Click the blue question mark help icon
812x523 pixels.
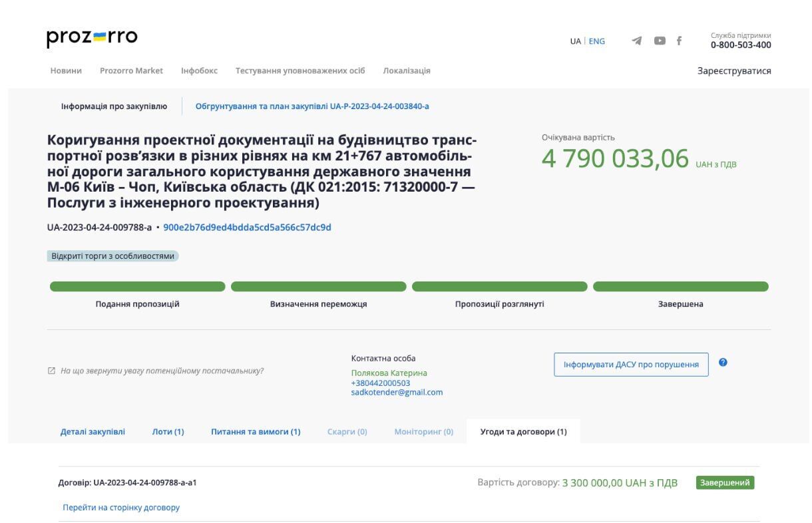723,363
